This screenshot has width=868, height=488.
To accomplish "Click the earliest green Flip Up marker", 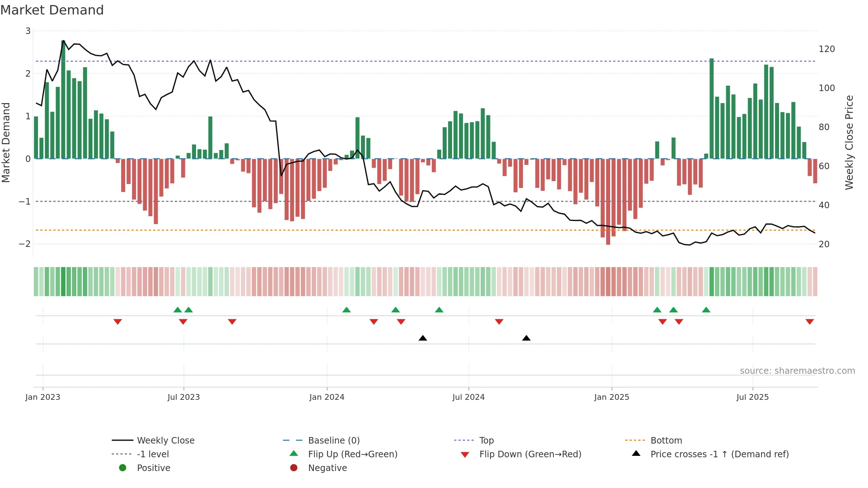I will pyautogui.click(x=178, y=310).
